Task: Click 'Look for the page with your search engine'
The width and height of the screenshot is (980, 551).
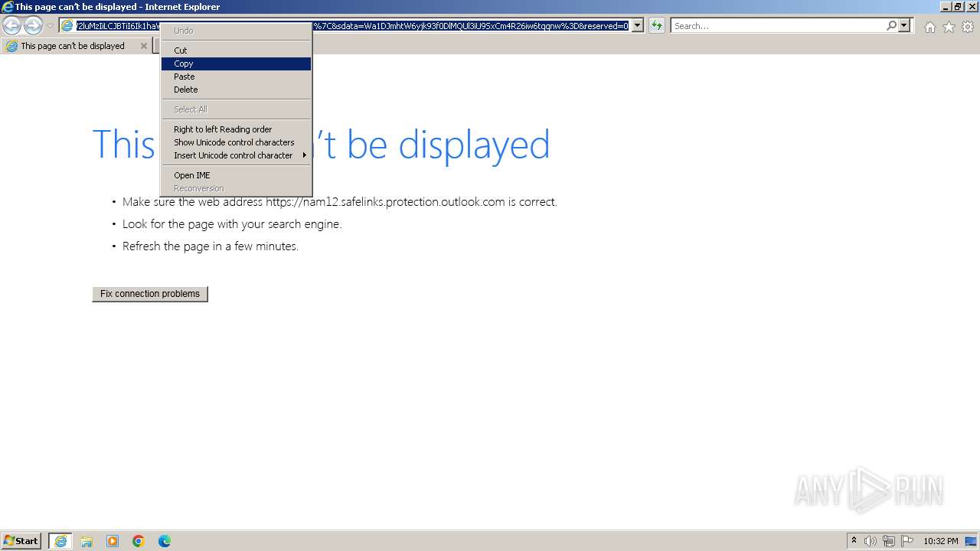Action: [x=232, y=224]
